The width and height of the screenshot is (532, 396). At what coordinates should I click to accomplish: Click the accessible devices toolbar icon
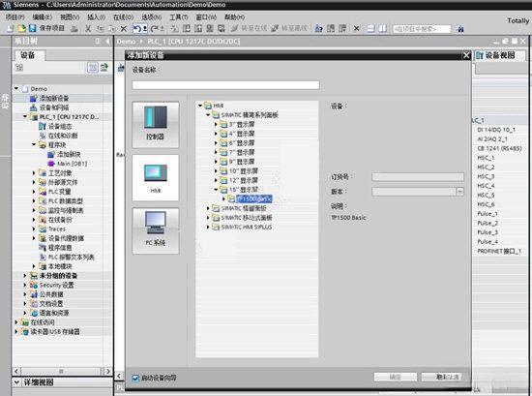pos(318,28)
